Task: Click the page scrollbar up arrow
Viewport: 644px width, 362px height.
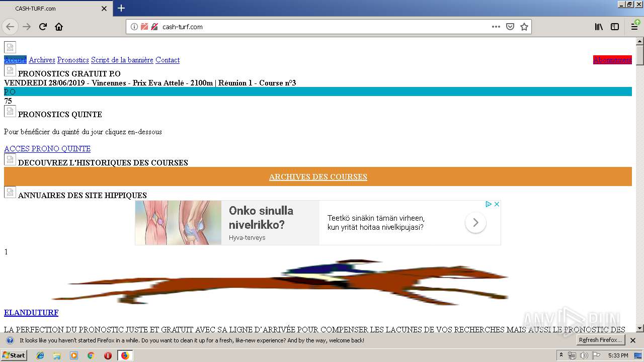Action: point(640,41)
